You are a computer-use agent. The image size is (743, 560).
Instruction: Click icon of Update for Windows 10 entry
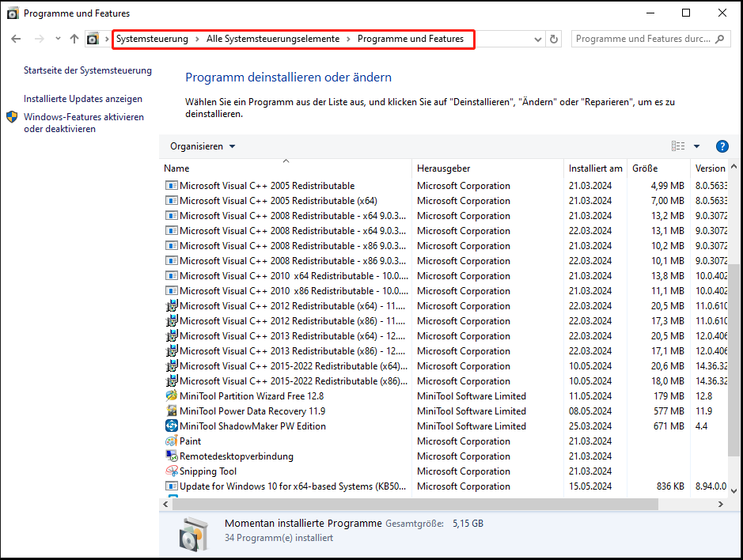pos(171,486)
